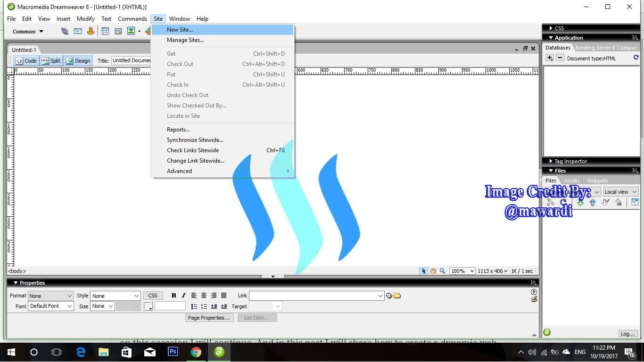Image resolution: width=644 pixels, height=362 pixels.
Task: Switch to the Assets tab
Action: pos(572,181)
